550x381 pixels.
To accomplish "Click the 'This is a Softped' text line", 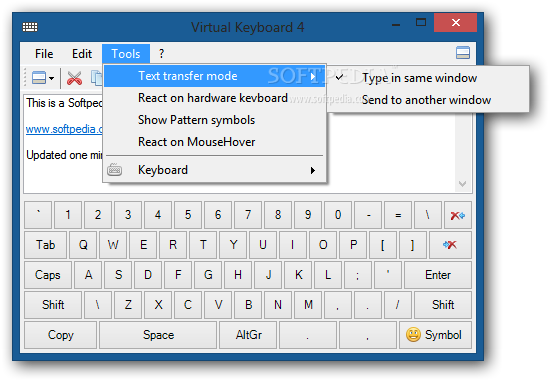I will click(x=64, y=103).
